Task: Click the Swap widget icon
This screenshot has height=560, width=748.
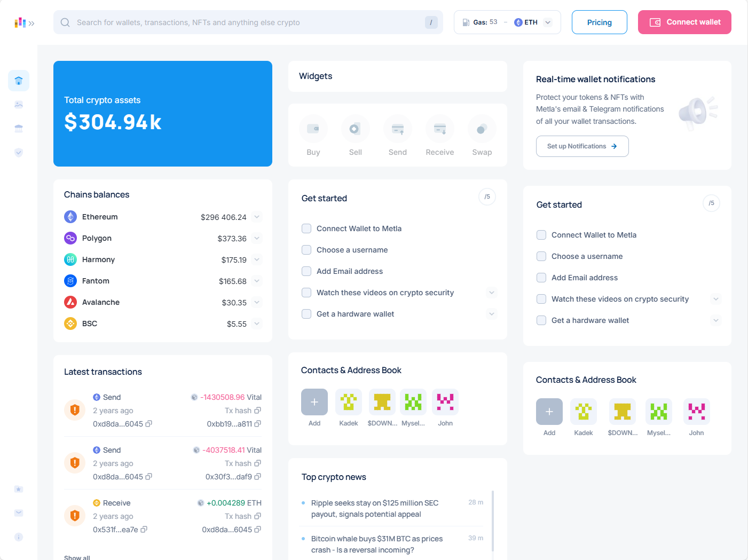Action: pyautogui.click(x=482, y=129)
